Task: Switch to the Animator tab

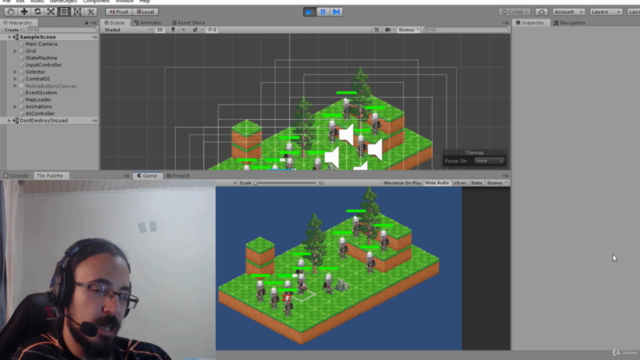Action: 148,22
